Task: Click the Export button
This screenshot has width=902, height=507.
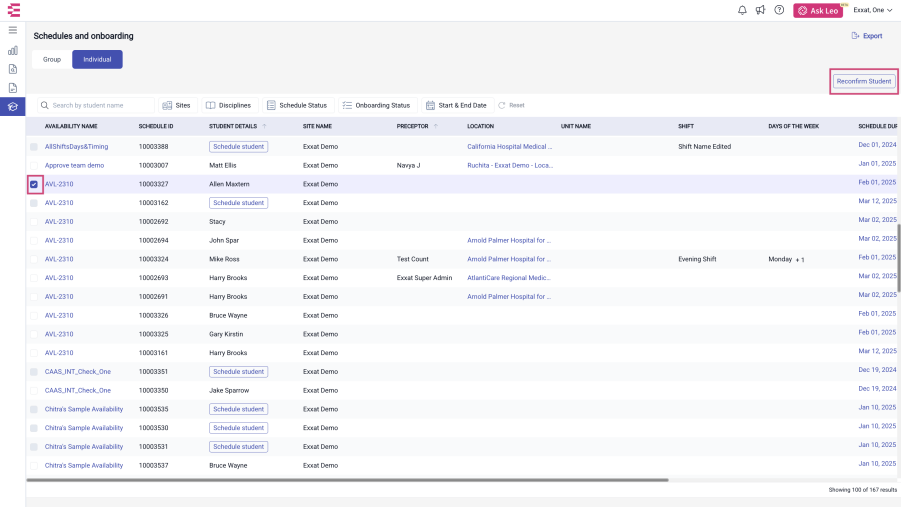Action: tap(867, 36)
